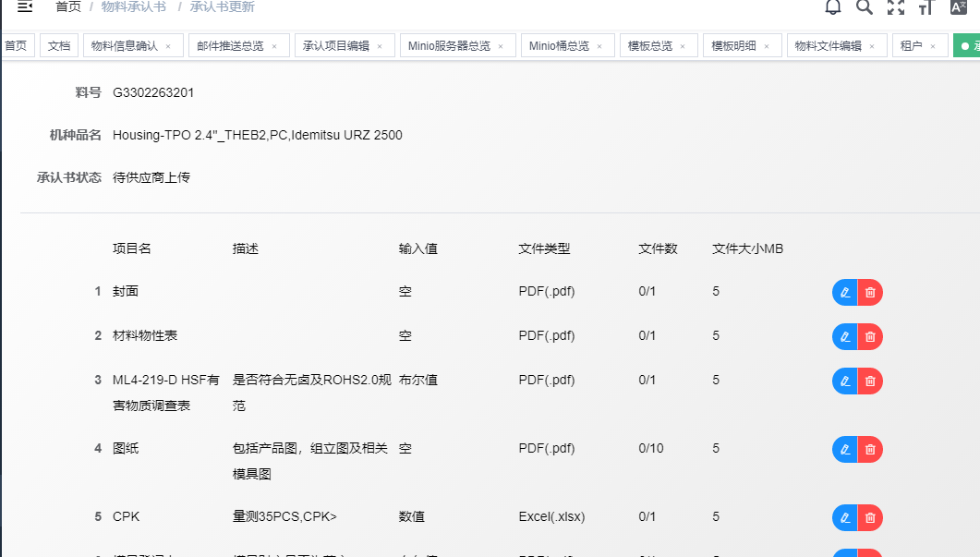Select the 文档 tab

point(58,46)
